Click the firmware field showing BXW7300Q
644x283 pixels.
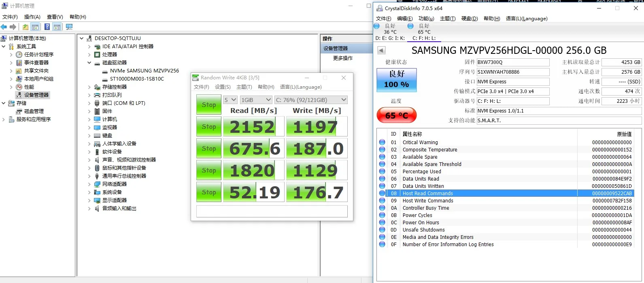click(512, 62)
